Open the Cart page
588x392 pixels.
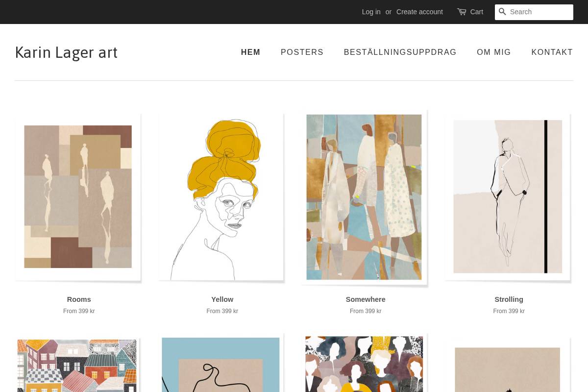(x=476, y=12)
